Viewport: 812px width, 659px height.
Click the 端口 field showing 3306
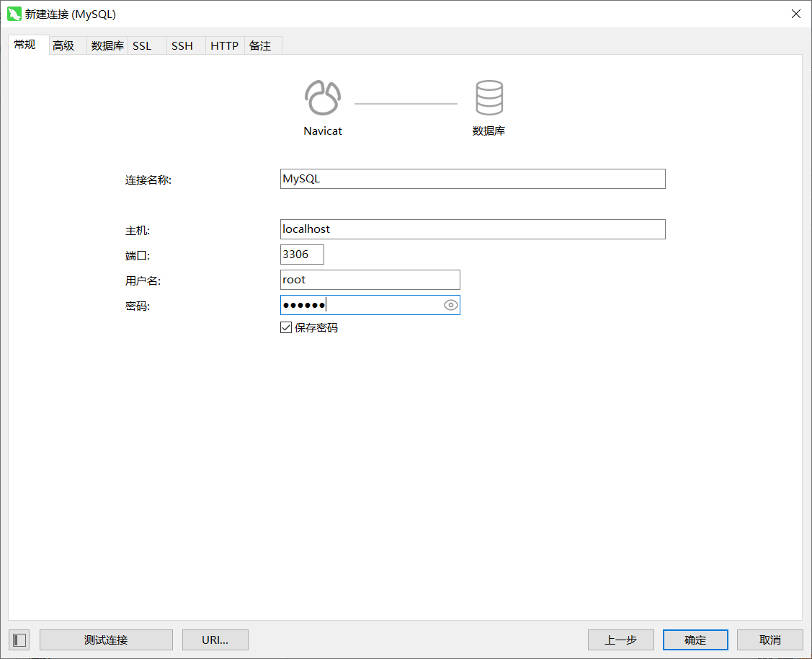click(302, 255)
